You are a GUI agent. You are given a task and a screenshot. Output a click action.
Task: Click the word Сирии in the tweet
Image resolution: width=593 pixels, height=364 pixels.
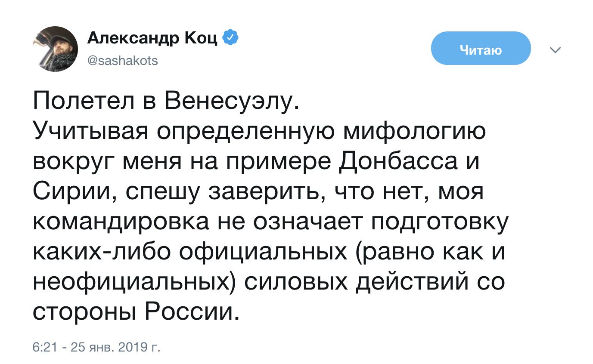[69, 191]
